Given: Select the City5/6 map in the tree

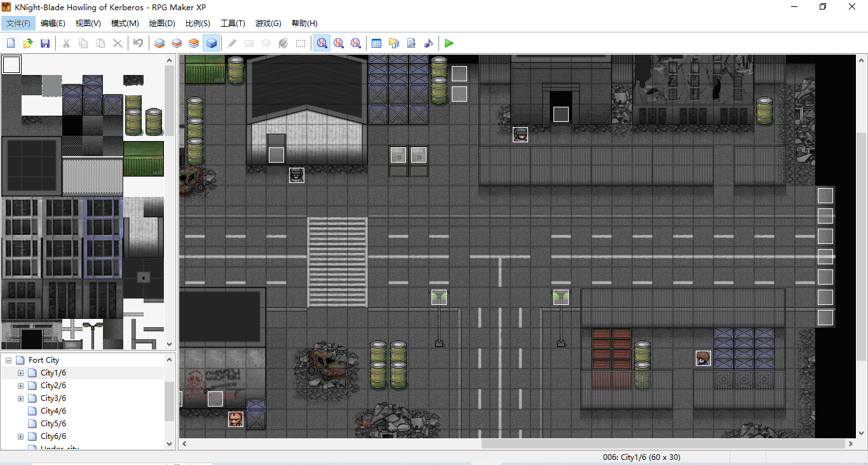Looking at the screenshot, I should point(53,424).
